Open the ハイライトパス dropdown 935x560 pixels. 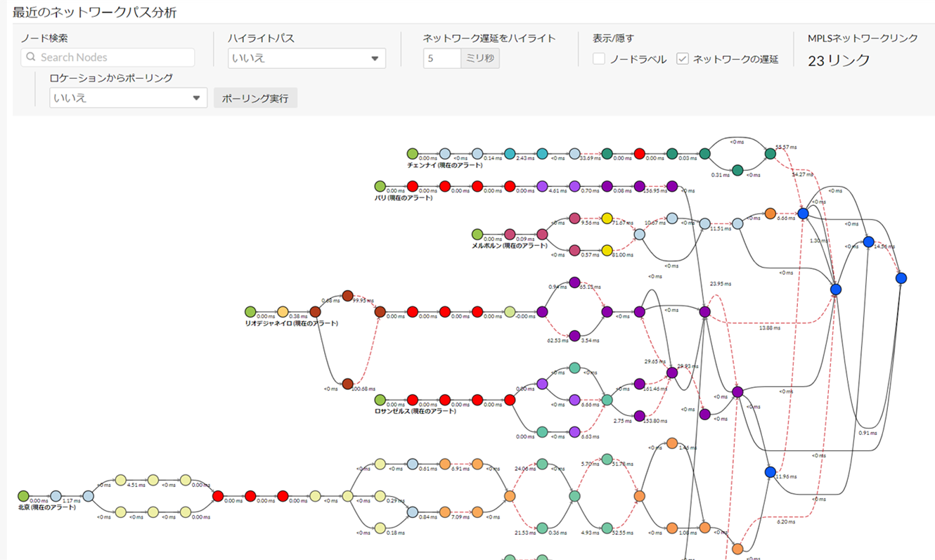(307, 58)
